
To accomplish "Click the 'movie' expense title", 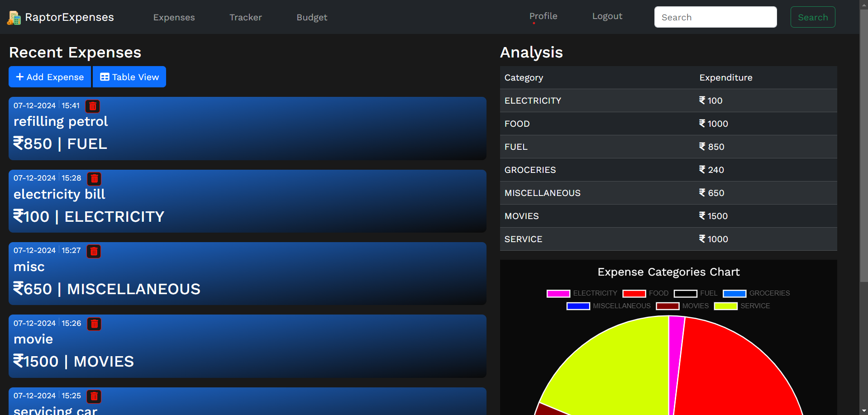I will point(33,339).
